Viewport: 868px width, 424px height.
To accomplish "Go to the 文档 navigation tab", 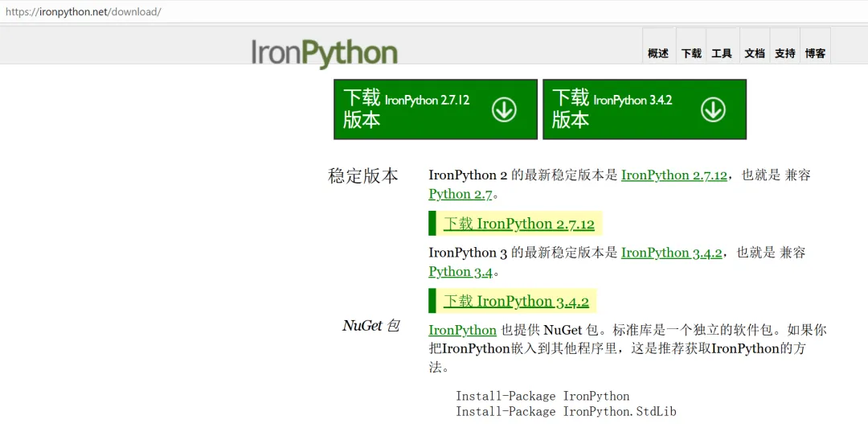I will click(x=755, y=53).
